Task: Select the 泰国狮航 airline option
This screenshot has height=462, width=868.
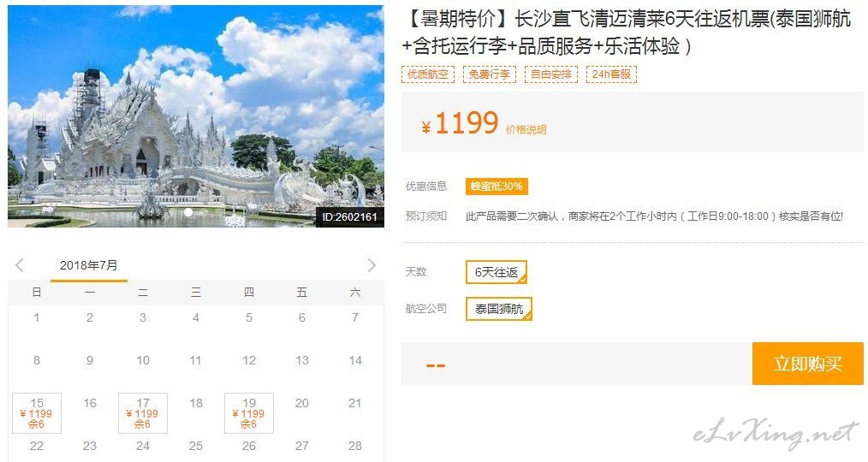Action: point(499,309)
